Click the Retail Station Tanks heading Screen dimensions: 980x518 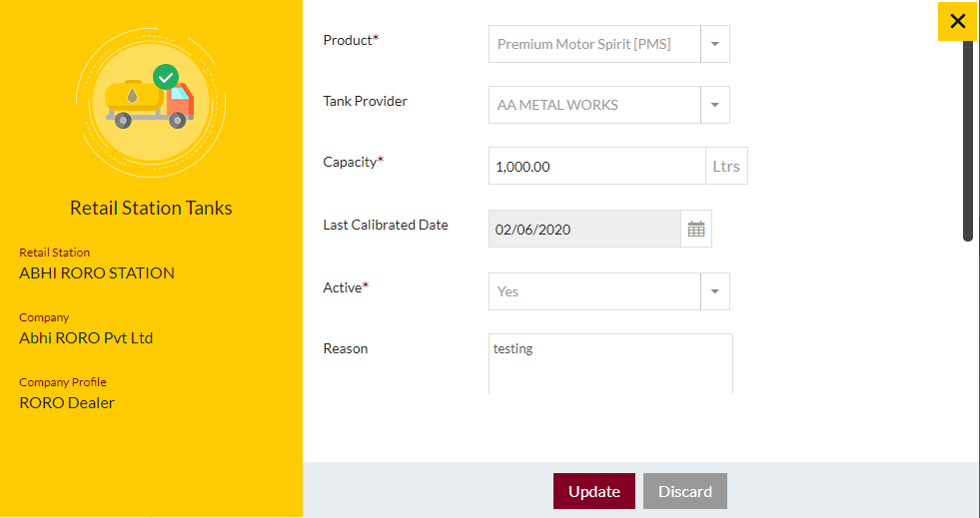click(151, 208)
